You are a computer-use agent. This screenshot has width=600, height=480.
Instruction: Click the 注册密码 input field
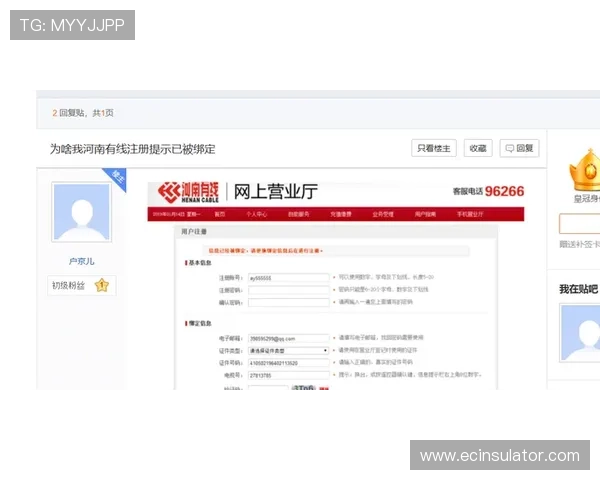point(289,290)
